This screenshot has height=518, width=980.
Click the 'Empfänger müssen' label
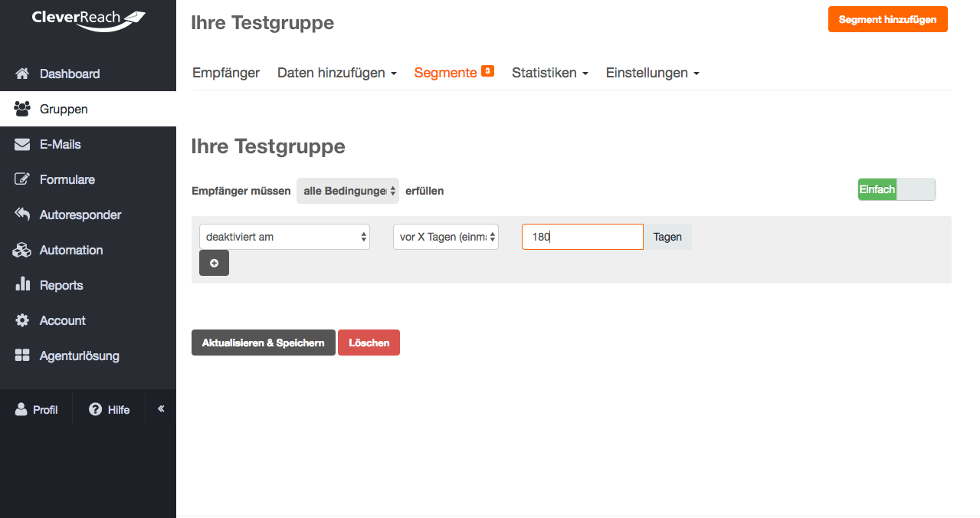241,191
